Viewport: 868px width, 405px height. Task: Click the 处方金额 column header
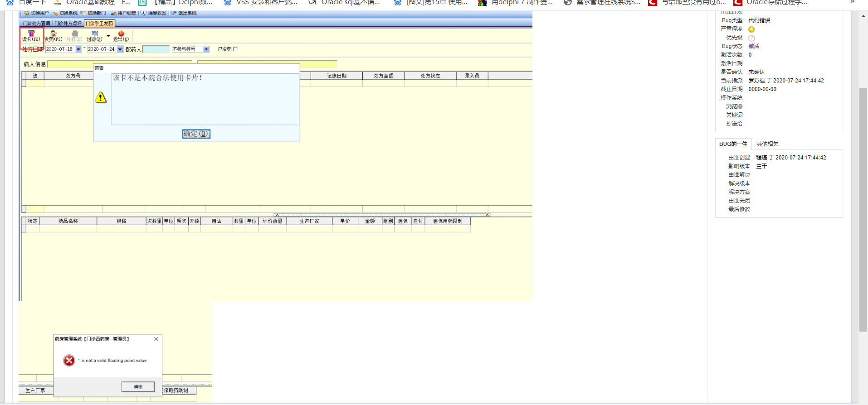pos(384,76)
